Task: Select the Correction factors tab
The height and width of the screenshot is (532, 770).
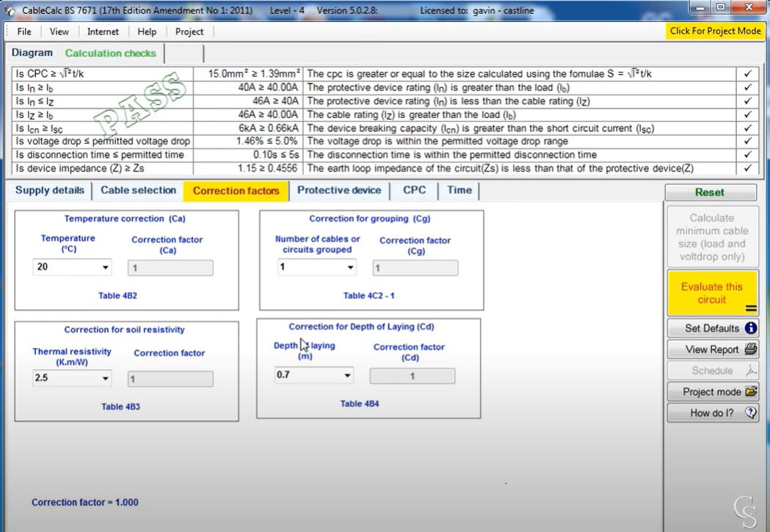Action: 236,191
